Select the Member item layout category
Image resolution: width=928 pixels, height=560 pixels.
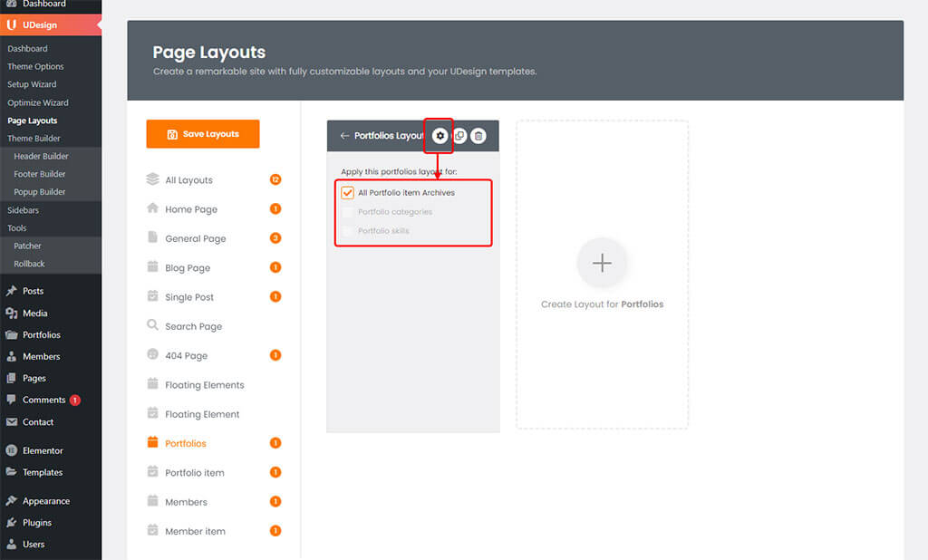195,531
